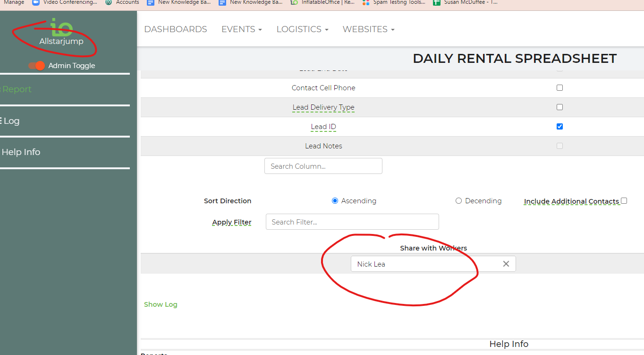Viewport: 644px width, 355px height.
Task: Expand the Logistics menu
Action: click(302, 29)
